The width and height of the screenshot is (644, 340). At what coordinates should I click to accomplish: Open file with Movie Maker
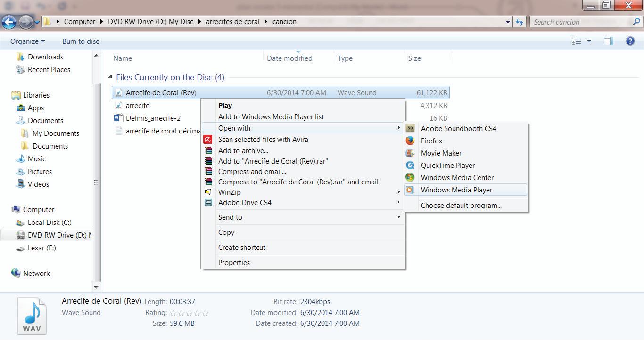click(466, 153)
